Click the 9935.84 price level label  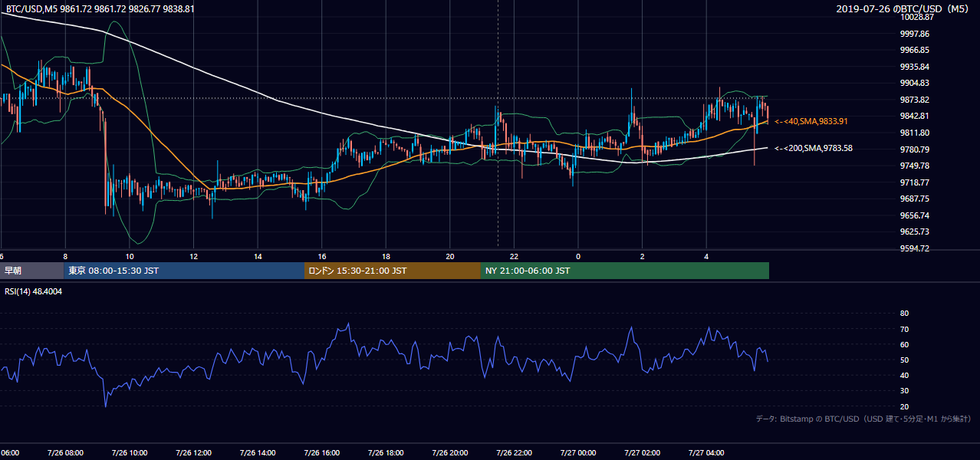point(915,67)
